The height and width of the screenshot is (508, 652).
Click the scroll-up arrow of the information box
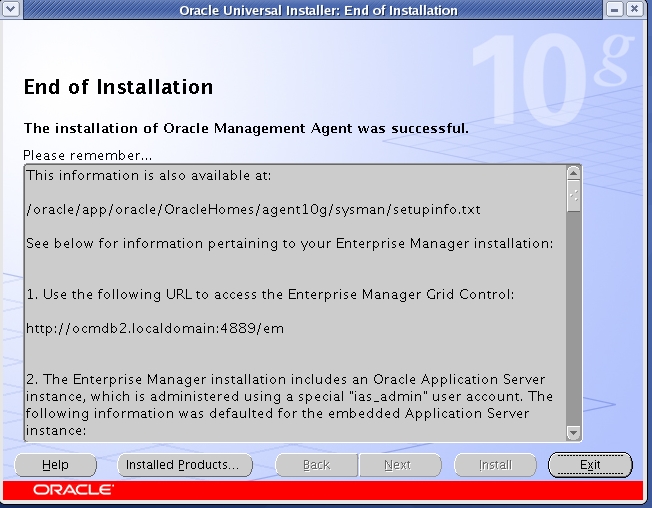coord(573,173)
